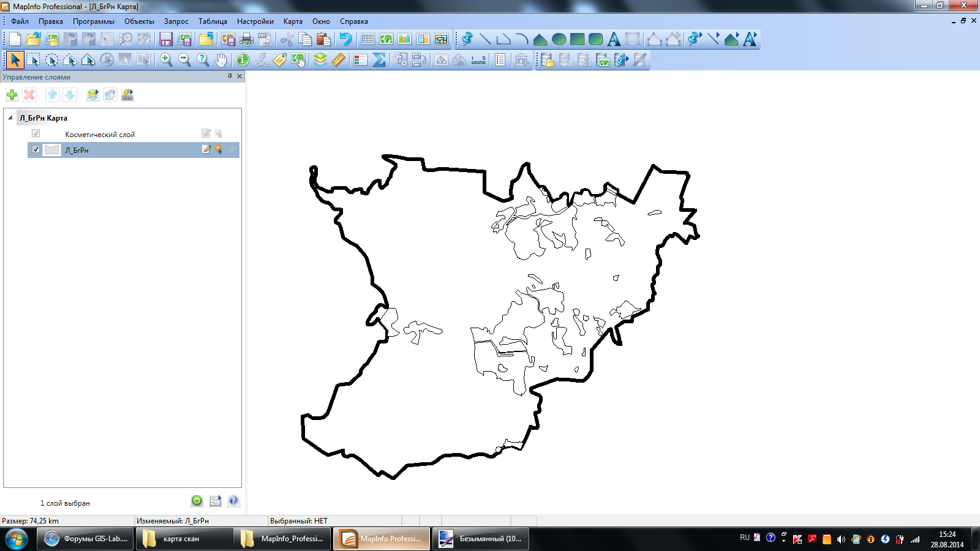Screen dimensions: 980x551
Task: Save table using the purple floppy icon
Action: (166, 39)
